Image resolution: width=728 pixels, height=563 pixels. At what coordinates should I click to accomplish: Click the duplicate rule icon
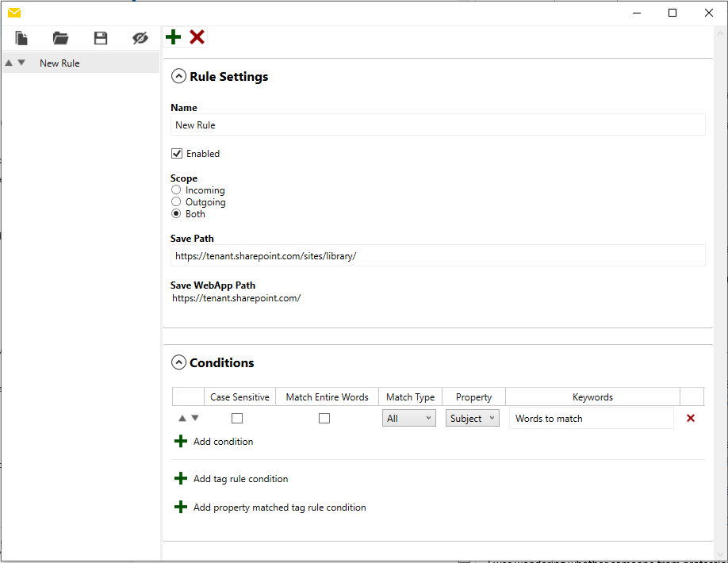coord(21,37)
